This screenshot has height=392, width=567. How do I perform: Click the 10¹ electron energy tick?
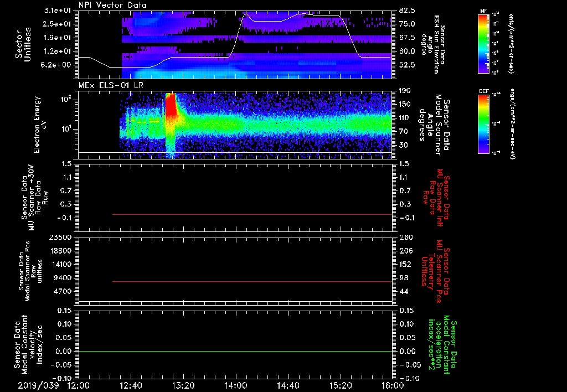tap(66, 129)
